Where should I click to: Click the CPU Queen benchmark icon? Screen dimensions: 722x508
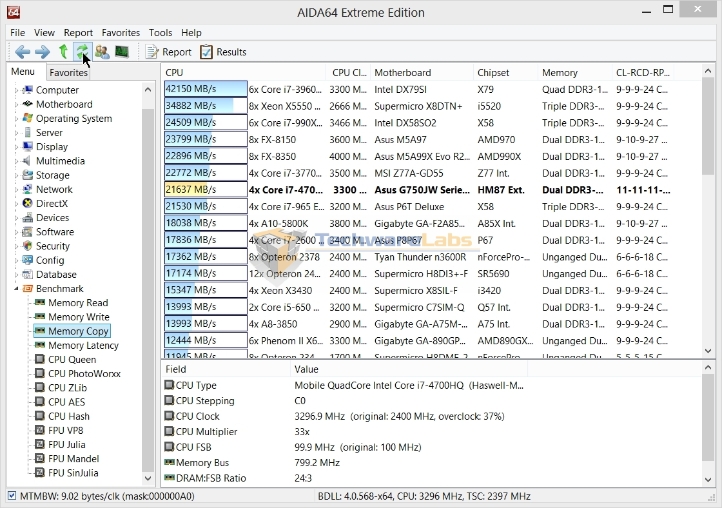40,359
